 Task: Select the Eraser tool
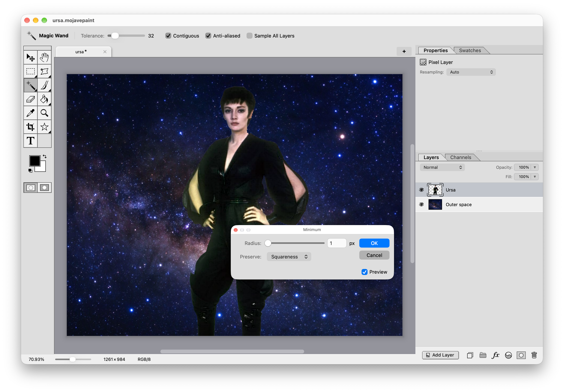tap(30, 99)
